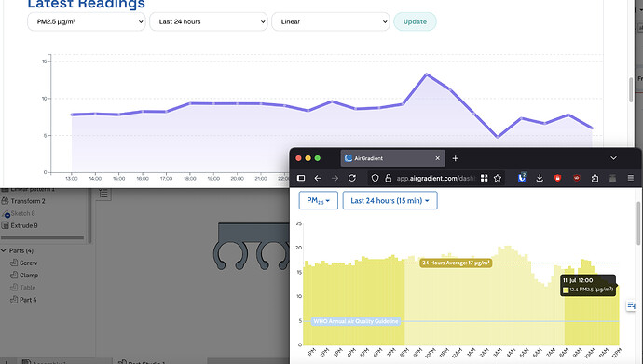Go back in browser history
This screenshot has width=643, height=364.
pos(318,178)
